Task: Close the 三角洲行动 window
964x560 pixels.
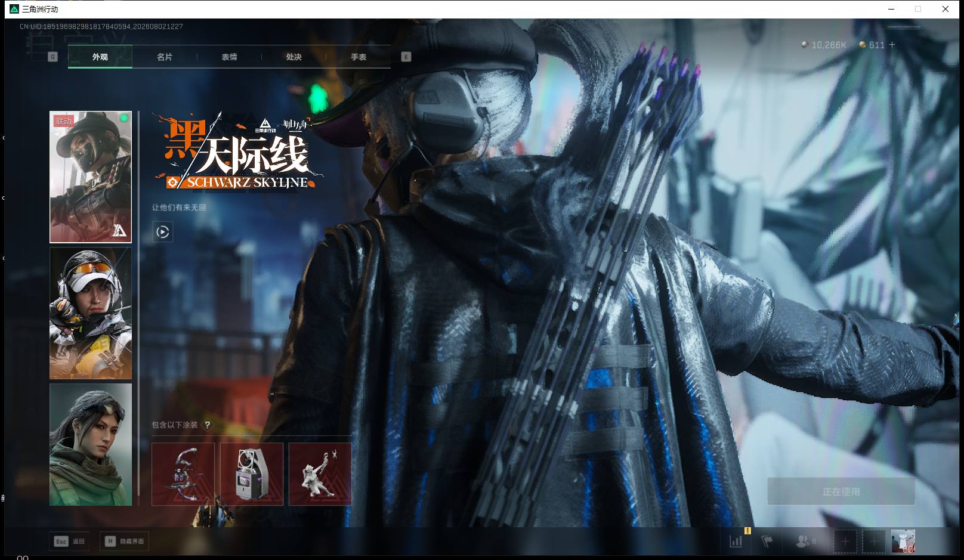Action: click(946, 9)
